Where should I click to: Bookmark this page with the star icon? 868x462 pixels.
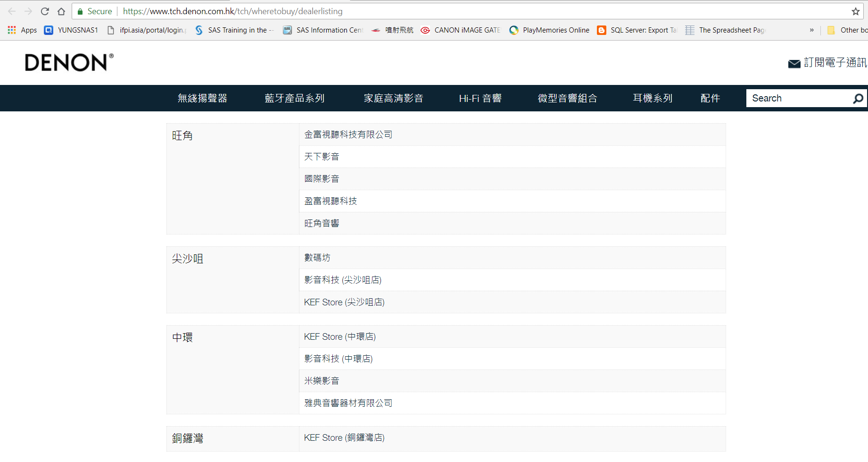point(856,11)
